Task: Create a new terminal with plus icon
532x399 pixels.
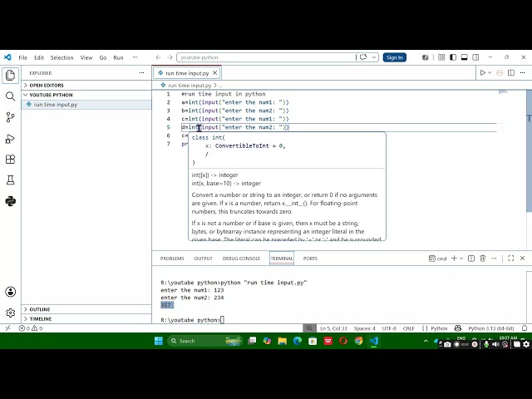Action: [454, 259]
